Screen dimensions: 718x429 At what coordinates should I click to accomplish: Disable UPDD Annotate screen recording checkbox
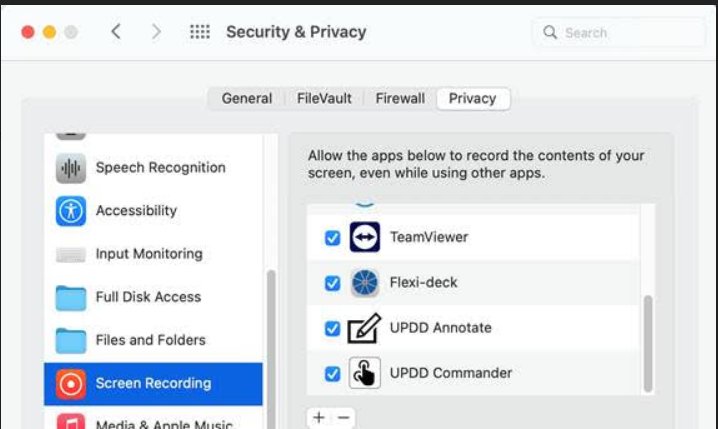point(332,328)
